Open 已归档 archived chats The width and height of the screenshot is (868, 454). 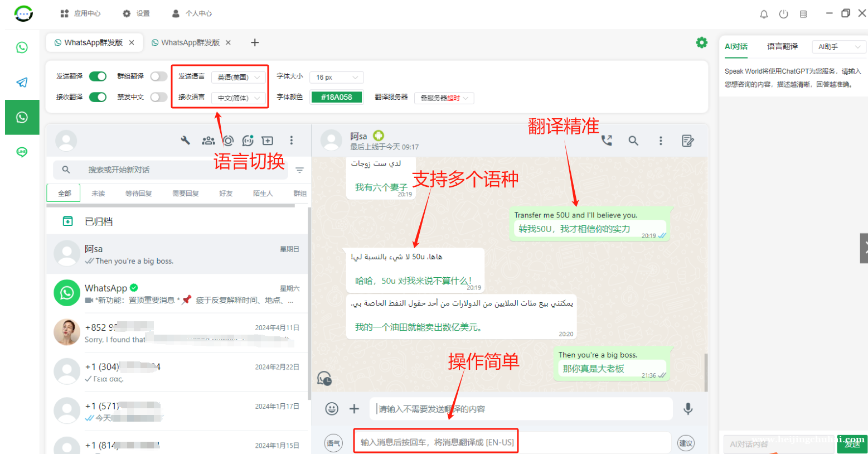point(177,221)
